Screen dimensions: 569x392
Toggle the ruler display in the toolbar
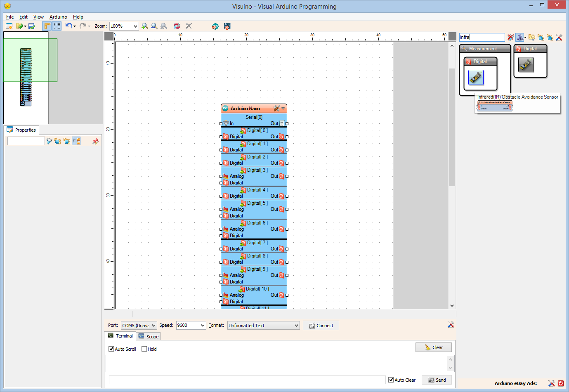(x=47, y=26)
